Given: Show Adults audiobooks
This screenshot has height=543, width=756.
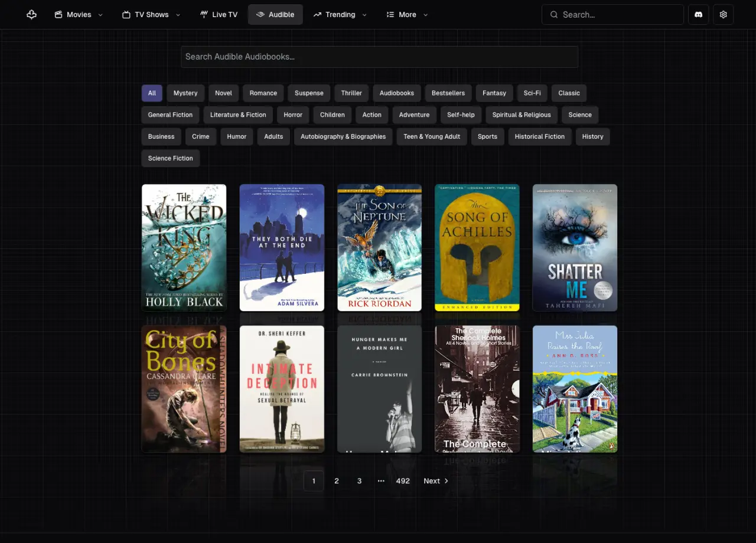Looking at the screenshot, I should [x=273, y=137].
